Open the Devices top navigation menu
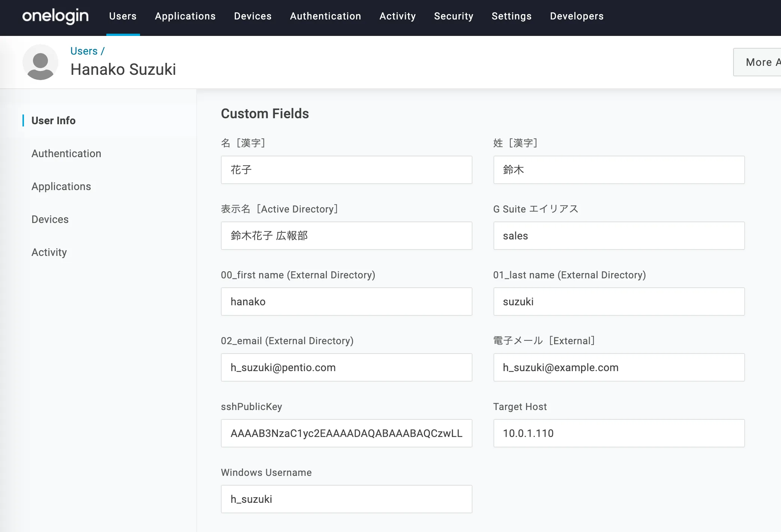Image resolution: width=781 pixels, height=532 pixels. click(x=253, y=16)
